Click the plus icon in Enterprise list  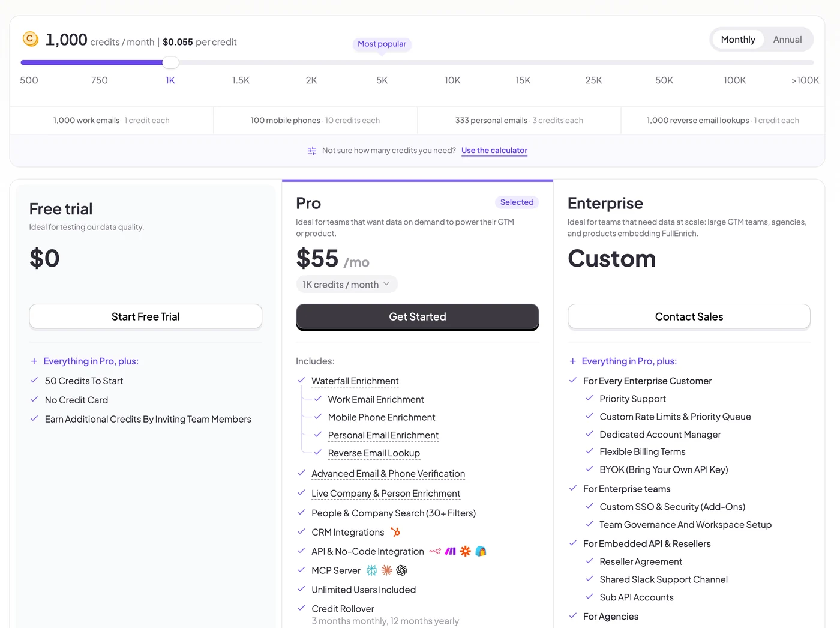[573, 361]
